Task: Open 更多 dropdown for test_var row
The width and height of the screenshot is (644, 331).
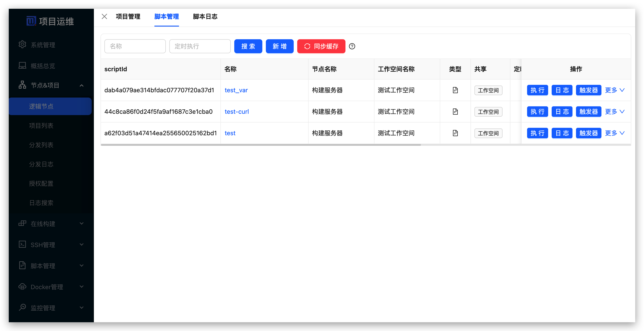Action: [615, 90]
